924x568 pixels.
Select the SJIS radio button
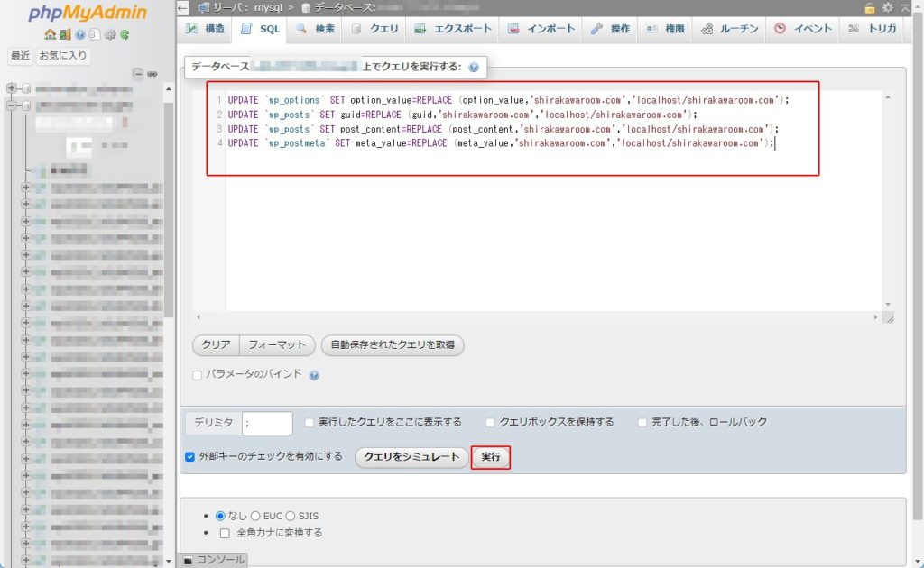291,516
